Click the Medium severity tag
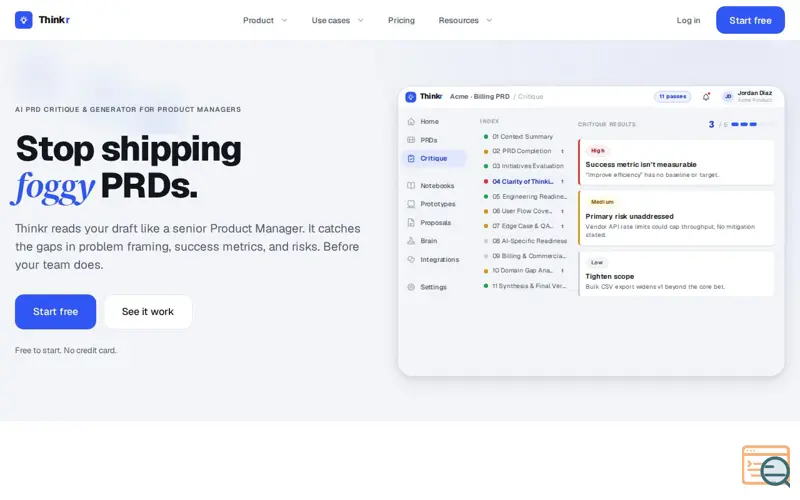The width and height of the screenshot is (800, 500). 602,202
